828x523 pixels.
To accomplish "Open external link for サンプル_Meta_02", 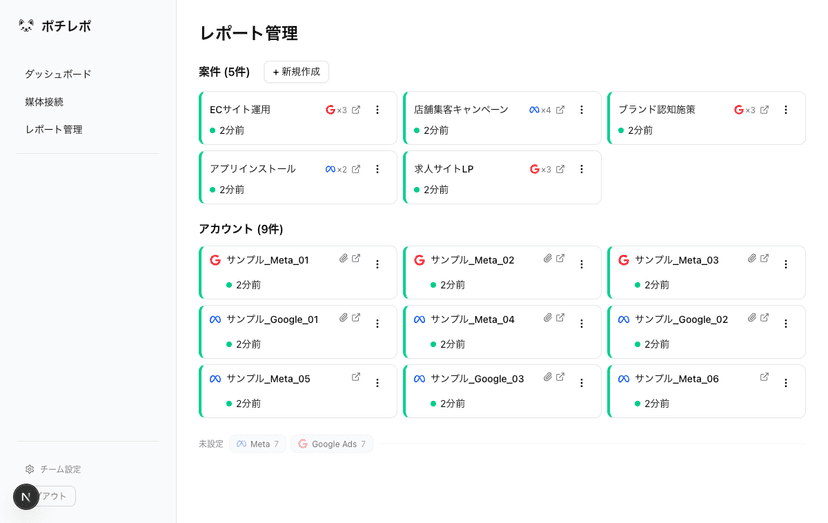I will coord(560,258).
